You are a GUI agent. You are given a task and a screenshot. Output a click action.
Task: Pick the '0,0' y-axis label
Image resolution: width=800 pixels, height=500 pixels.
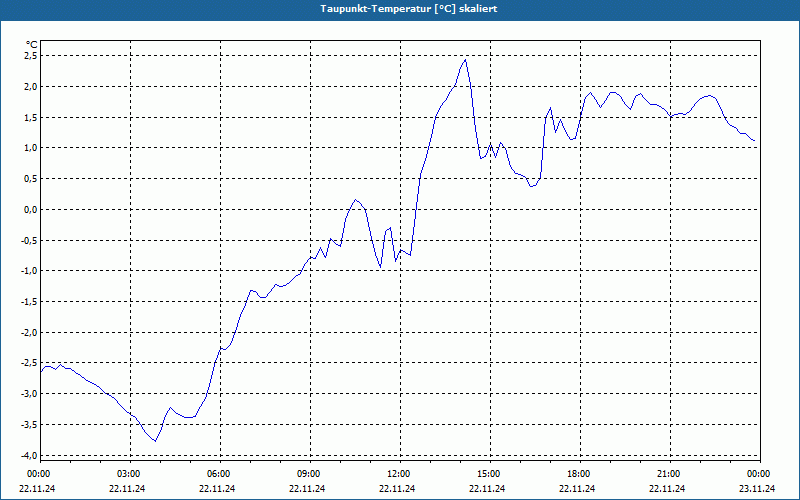tap(31, 210)
